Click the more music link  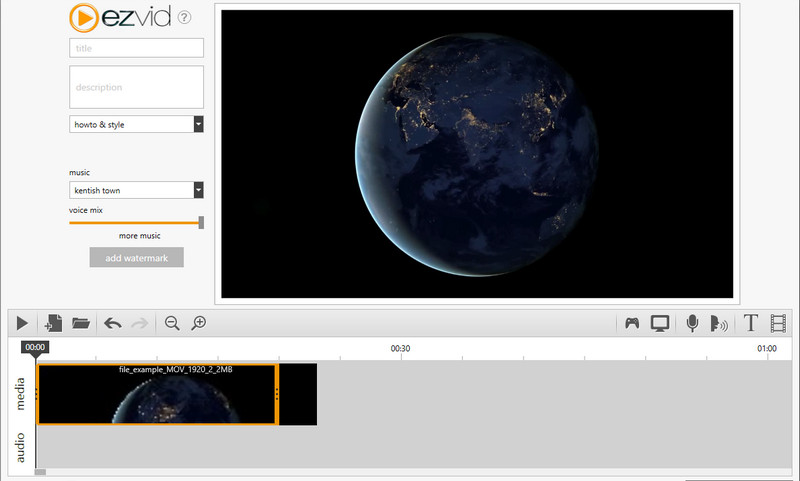pos(140,236)
